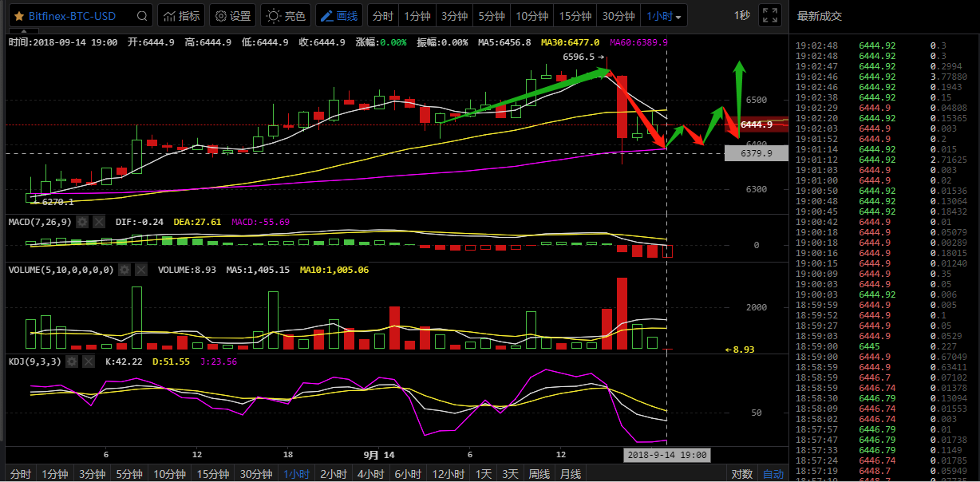Select 1分钟 in the top toolbar

pos(417,16)
